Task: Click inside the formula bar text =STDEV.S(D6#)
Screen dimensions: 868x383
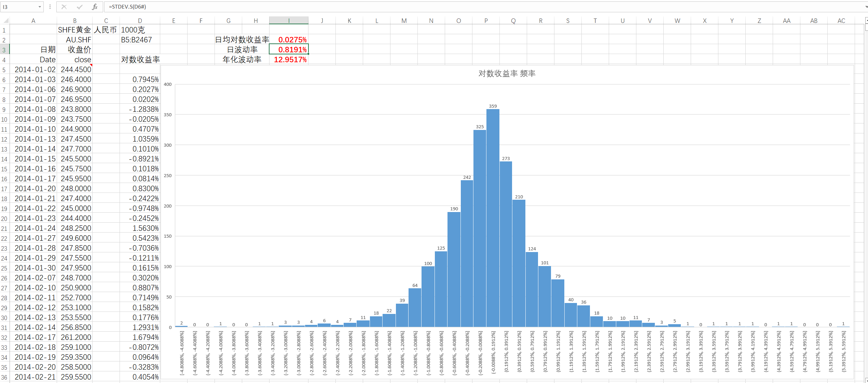Action: (127, 7)
